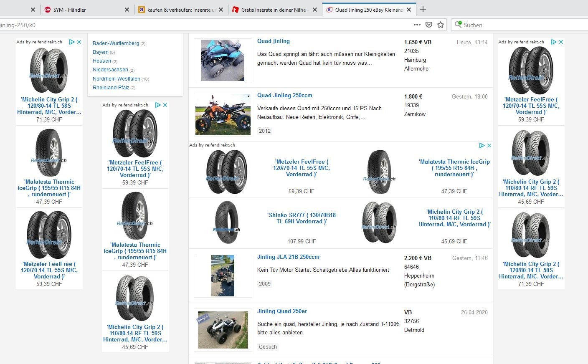Screen dimensions: 588x364
Task: Open blue Quad jinling listing thumbnail
Action: click(223, 60)
